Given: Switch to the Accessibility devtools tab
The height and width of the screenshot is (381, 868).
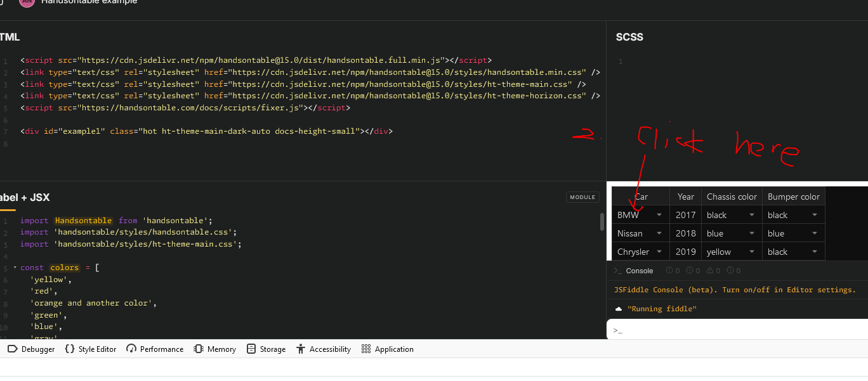Looking at the screenshot, I should pos(324,349).
